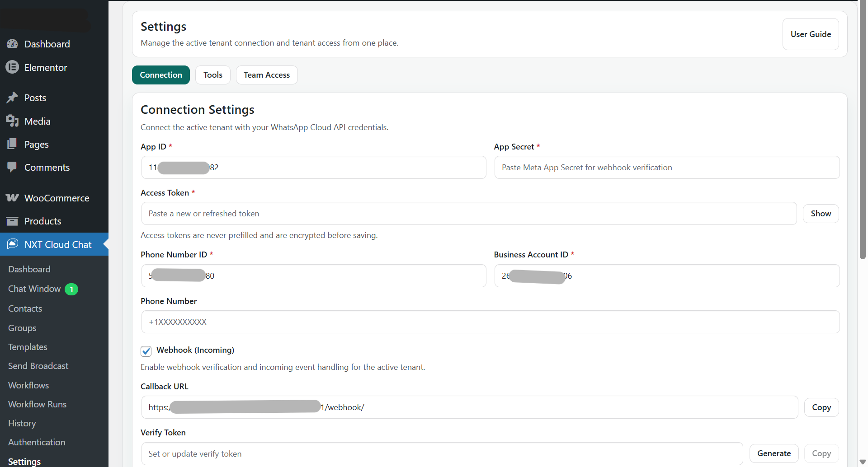Image resolution: width=868 pixels, height=467 pixels.
Task: Open Comments menu item
Action: pos(54,167)
